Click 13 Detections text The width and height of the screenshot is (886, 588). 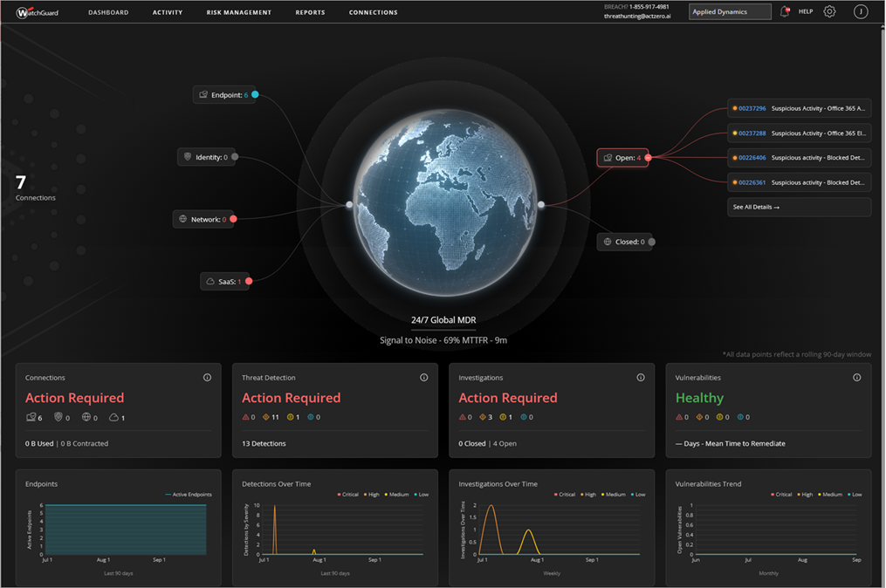point(264,443)
